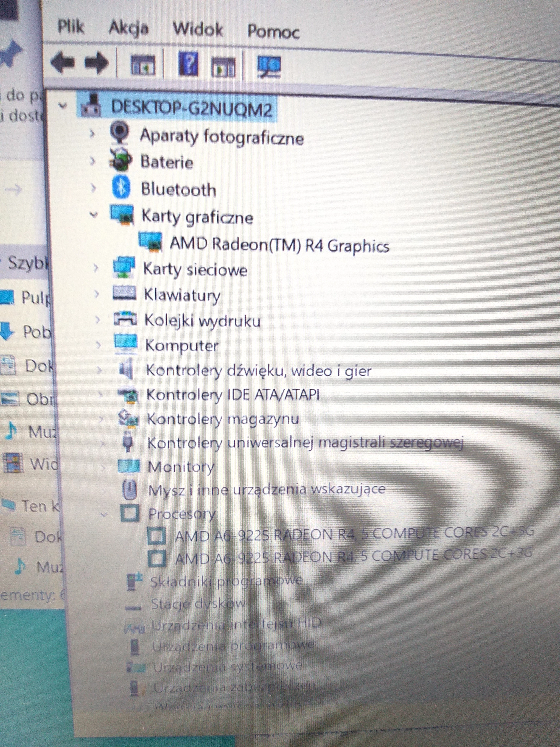Select Kontrolery IDE ATA/ATAPI label
Viewport: 560px width, 747px height.
[233, 394]
